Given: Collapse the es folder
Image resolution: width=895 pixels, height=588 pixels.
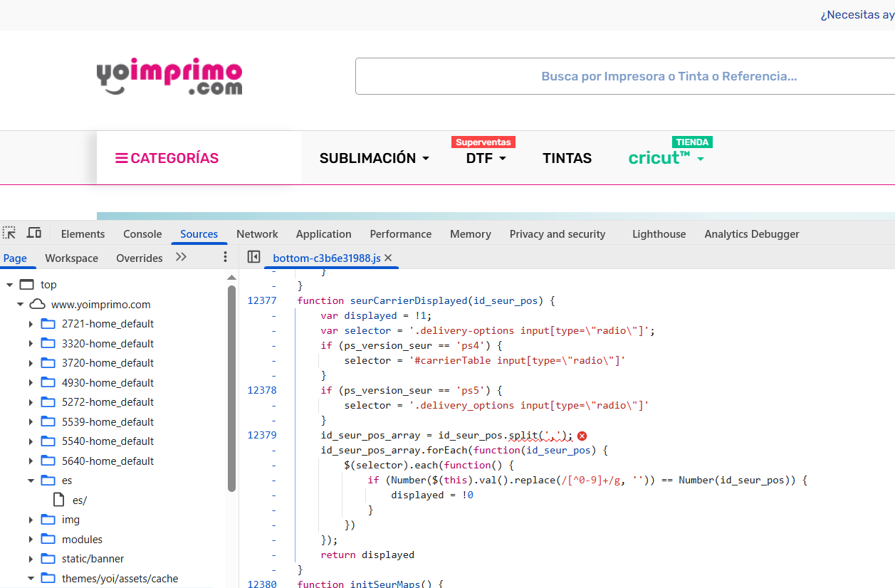Looking at the screenshot, I should point(31,481).
